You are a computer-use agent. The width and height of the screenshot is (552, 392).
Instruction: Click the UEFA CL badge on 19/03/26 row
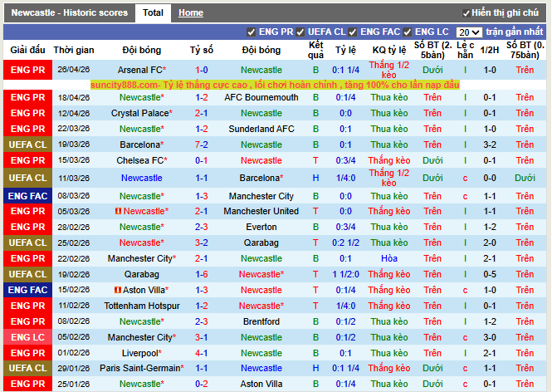point(28,145)
